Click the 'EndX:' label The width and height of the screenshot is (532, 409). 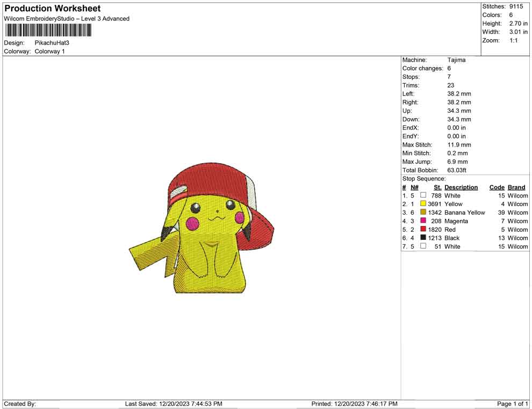[411, 128]
